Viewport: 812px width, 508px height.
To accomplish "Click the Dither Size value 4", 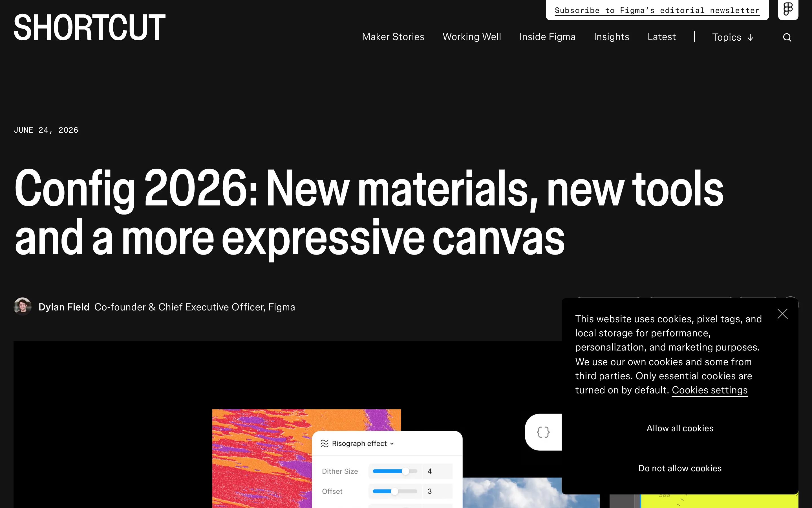I will click(x=437, y=471).
